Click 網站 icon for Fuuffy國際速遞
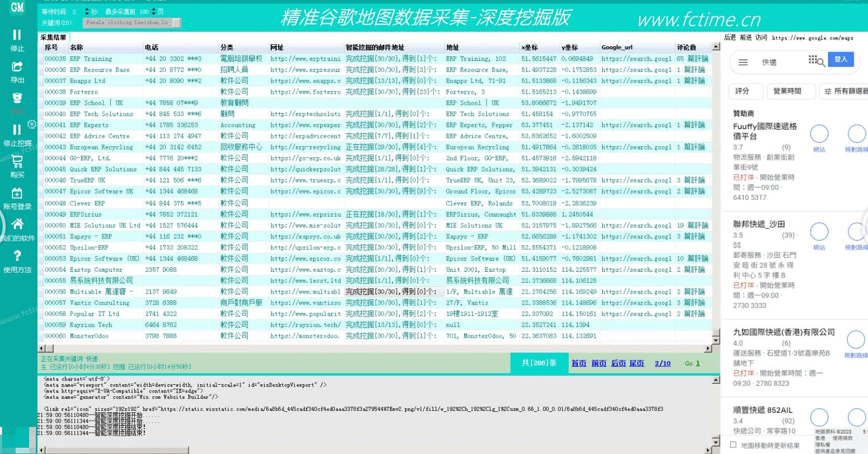Screen dimensions: 868x454 (819, 134)
